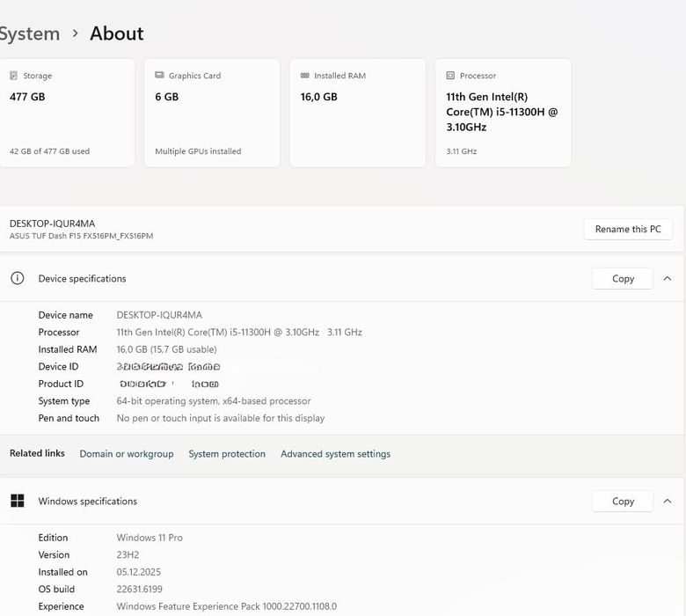The height and width of the screenshot is (616, 686).
Task: Collapse the Windows specifications section chevron
Action: [x=668, y=501]
